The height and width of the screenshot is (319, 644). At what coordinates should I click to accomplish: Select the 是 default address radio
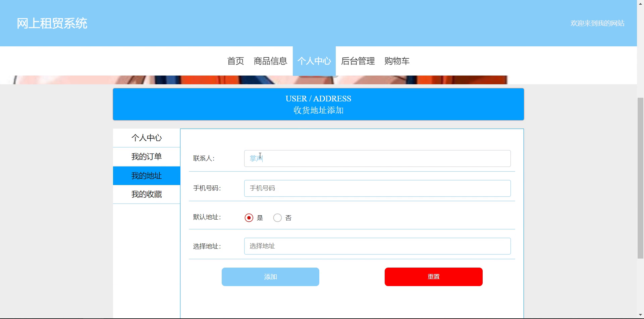pos(249,218)
